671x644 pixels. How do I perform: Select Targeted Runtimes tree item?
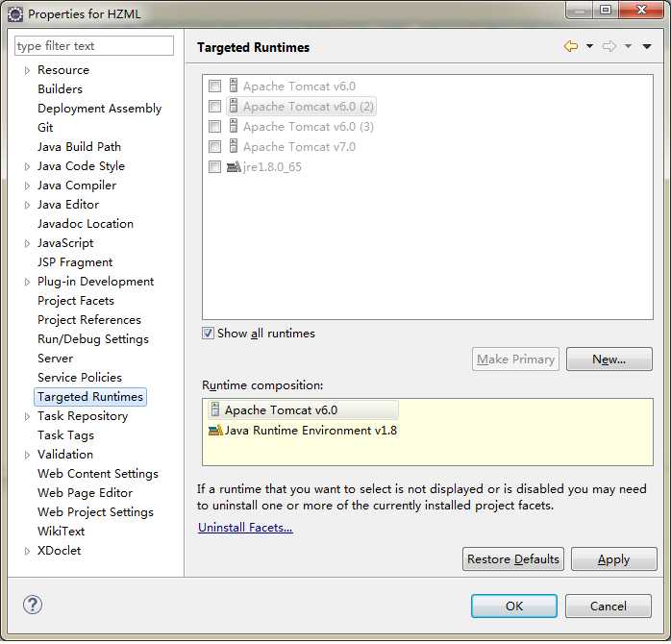click(89, 397)
